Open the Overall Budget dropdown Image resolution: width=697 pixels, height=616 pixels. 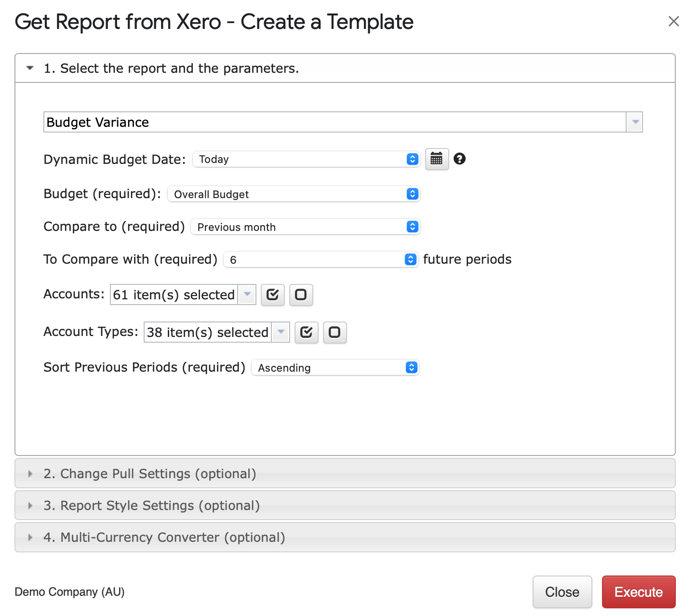[294, 194]
